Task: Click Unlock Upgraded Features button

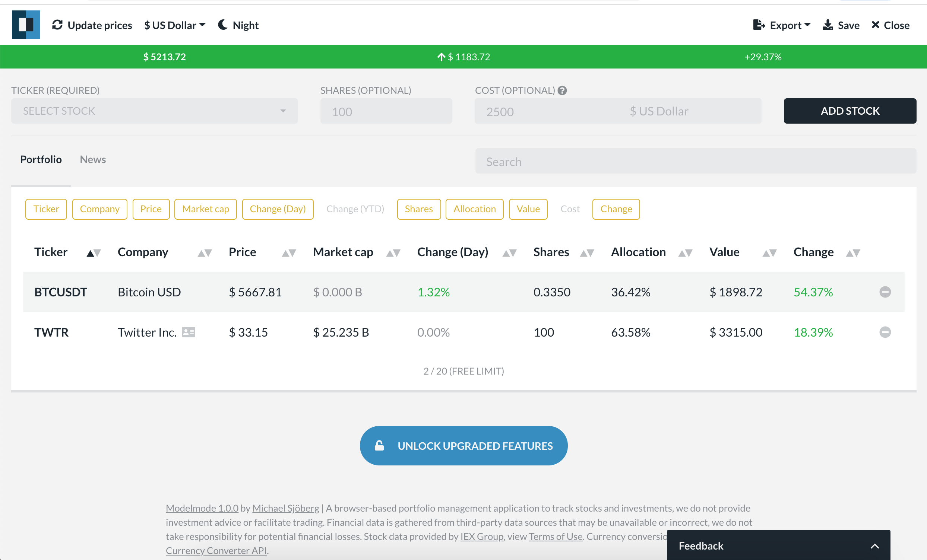Action: (464, 446)
